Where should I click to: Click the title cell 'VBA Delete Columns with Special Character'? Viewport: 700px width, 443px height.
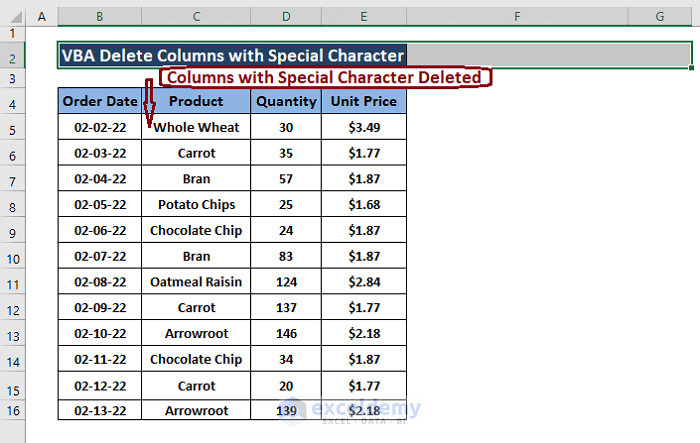click(x=233, y=56)
